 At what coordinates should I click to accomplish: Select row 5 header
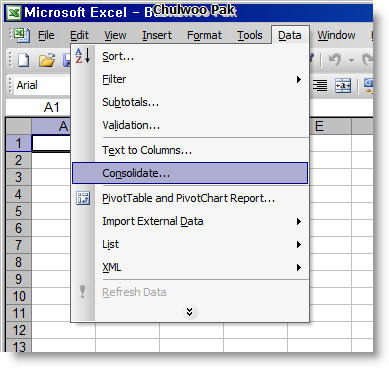(19, 211)
